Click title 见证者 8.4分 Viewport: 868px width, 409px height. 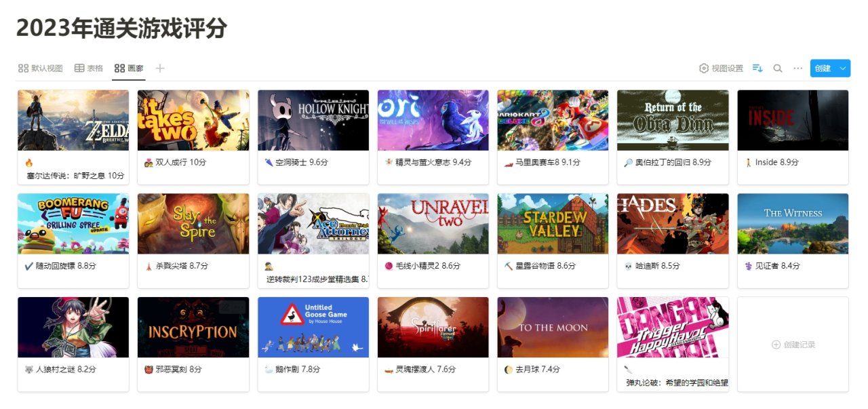point(777,266)
